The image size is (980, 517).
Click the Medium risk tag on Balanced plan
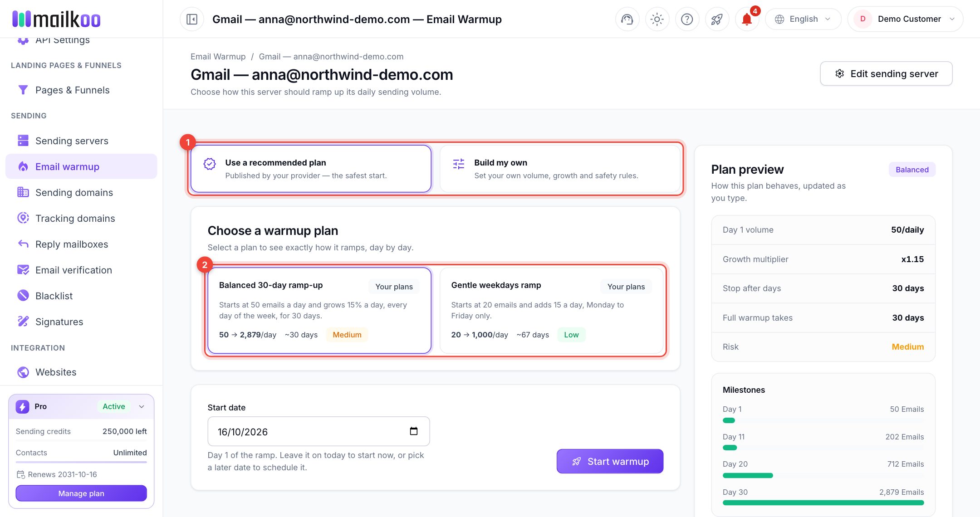coord(347,335)
